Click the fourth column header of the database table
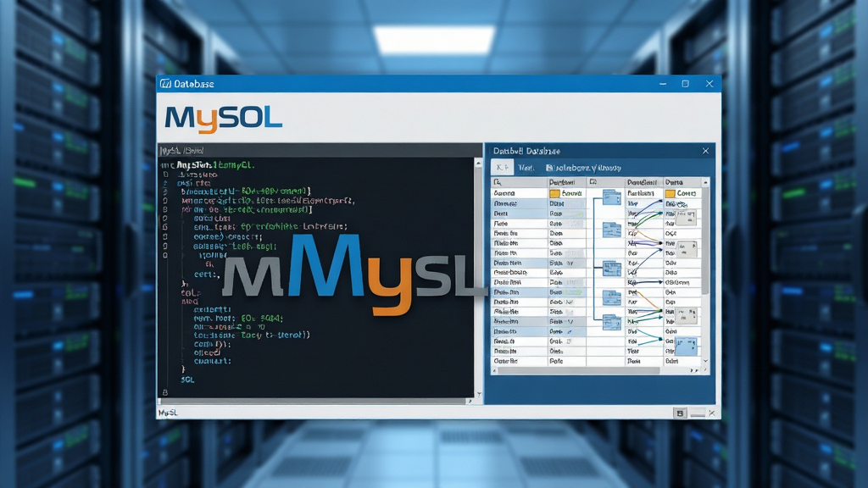This screenshot has width=868, height=488. (x=644, y=182)
